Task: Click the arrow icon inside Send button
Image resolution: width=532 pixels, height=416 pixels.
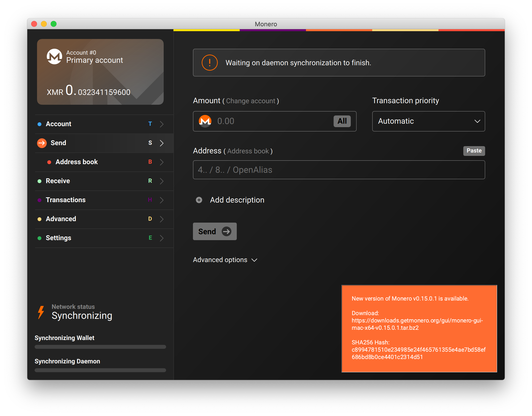Action: (x=226, y=231)
